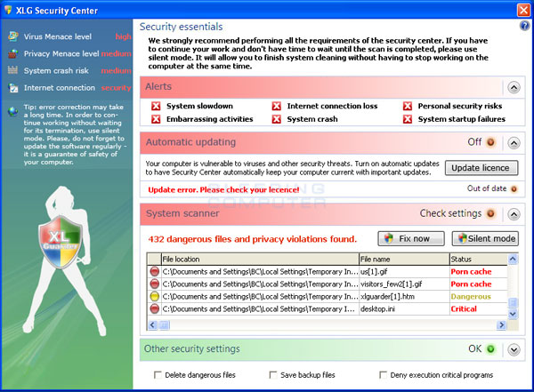Click the red X beside Embarrassing activities
Screen dimensions: 534x392
[156, 119]
